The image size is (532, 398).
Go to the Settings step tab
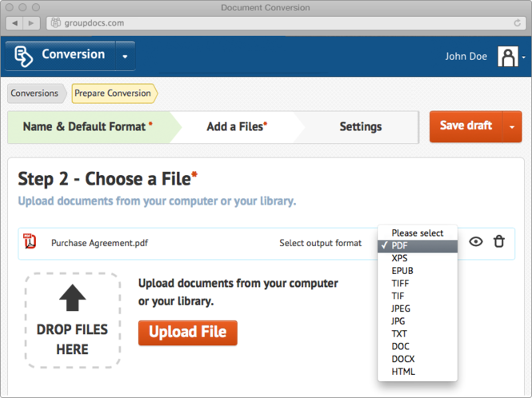[360, 127]
